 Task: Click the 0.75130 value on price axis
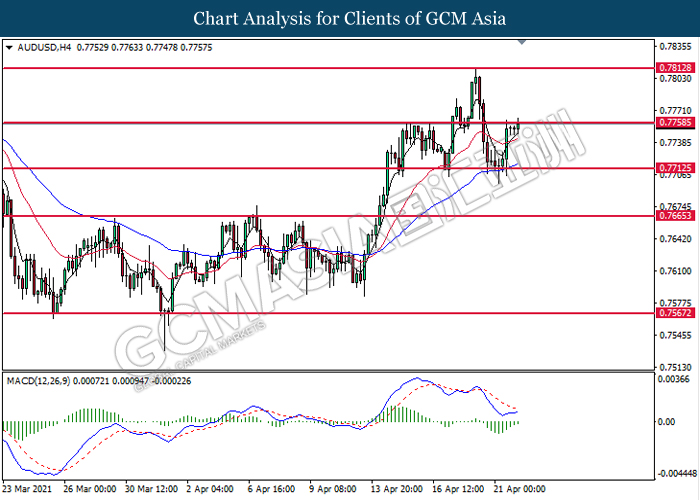click(x=675, y=367)
